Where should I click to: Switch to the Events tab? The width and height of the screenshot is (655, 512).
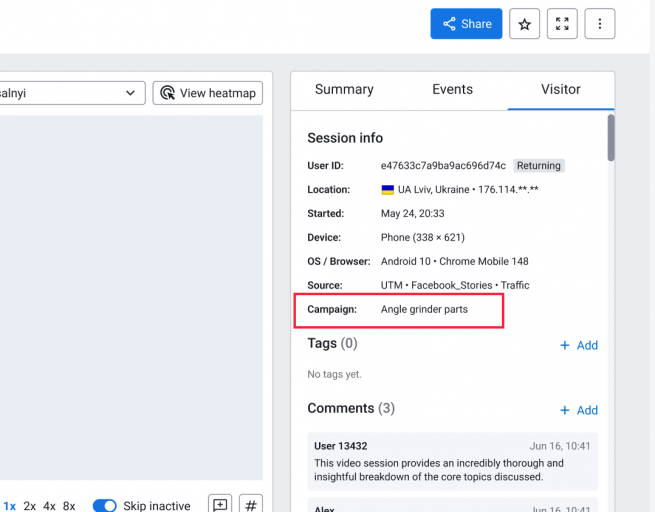(452, 89)
